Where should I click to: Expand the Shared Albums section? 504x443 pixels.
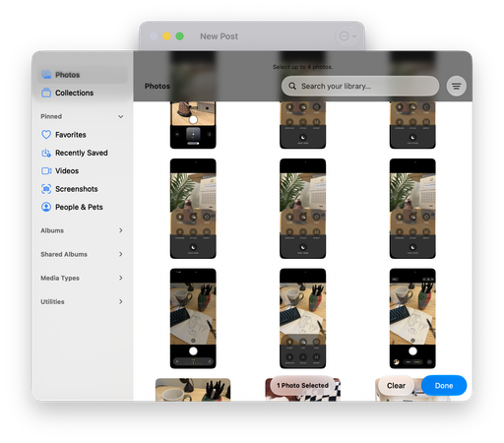(x=121, y=254)
